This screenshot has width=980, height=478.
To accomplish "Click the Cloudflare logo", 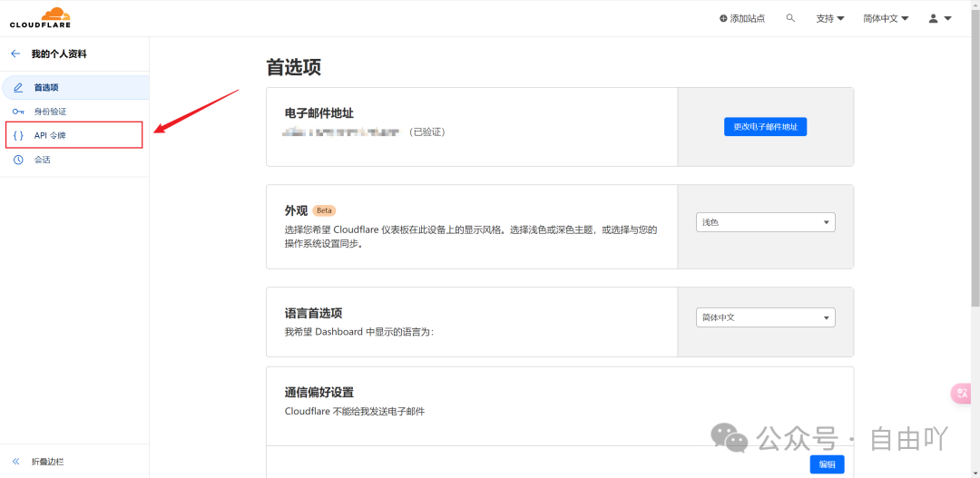I will click(x=41, y=18).
